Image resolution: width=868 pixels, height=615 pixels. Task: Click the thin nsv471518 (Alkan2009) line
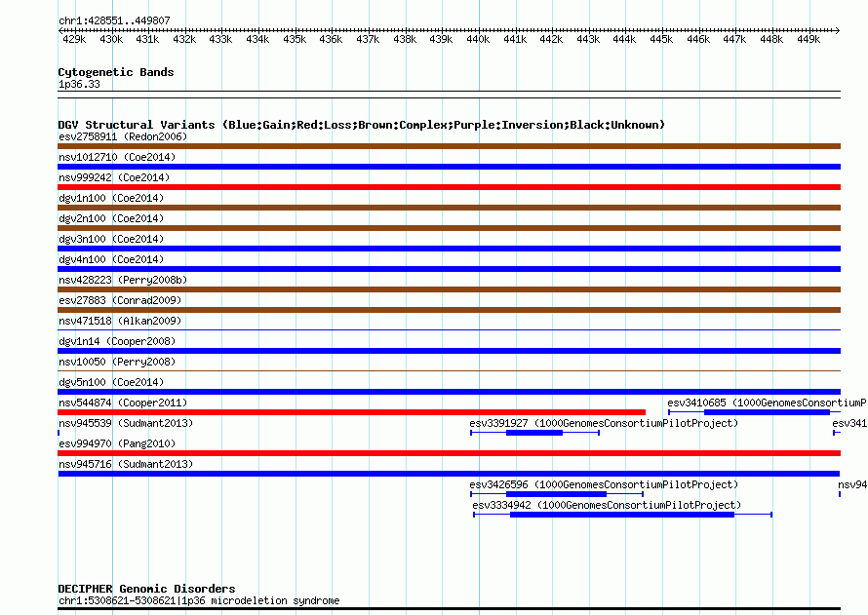[449, 330]
